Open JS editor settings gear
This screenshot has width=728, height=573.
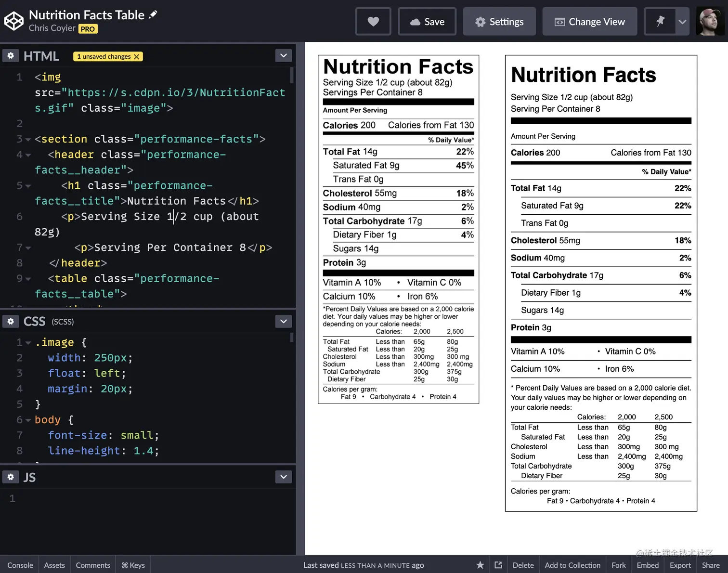[11, 477]
